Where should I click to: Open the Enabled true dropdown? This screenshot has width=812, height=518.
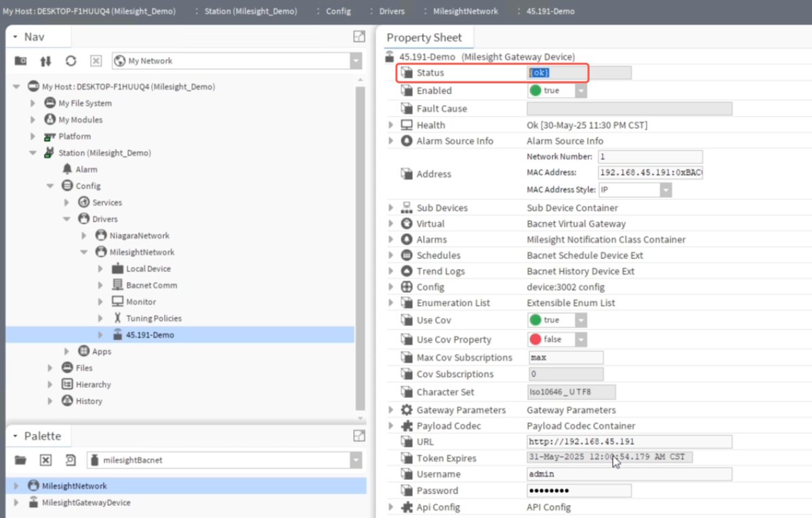[581, 91]
